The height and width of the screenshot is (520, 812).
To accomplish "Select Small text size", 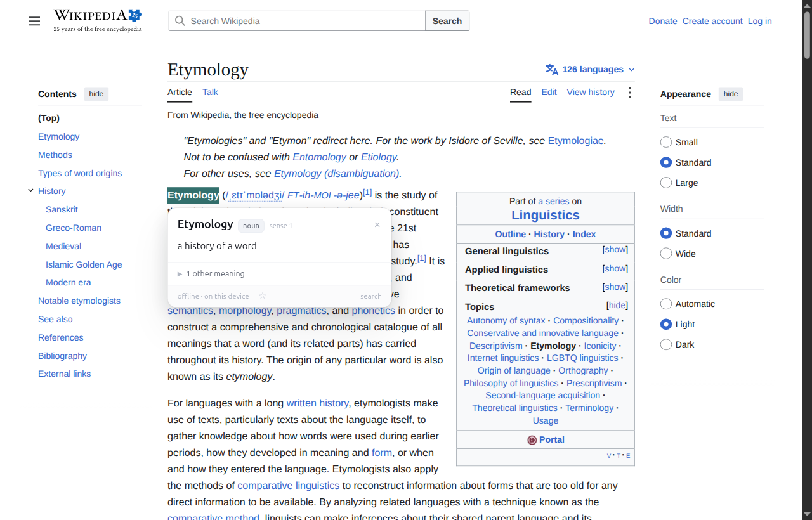I will 666,142.
